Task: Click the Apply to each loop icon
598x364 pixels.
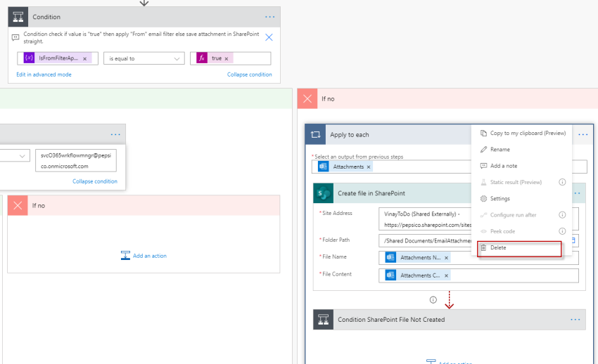Action: point(315,134)
